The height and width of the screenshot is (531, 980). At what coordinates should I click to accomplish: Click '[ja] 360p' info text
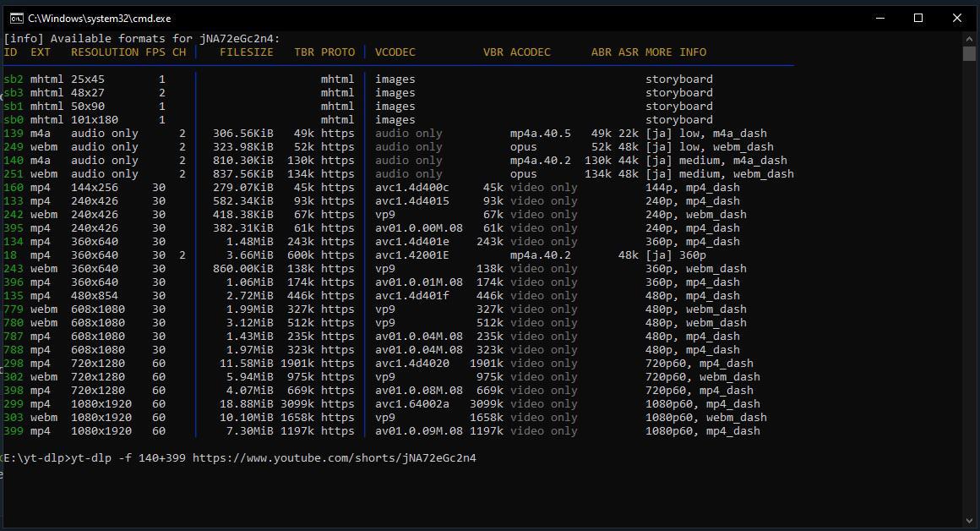(x=676, y=255)
